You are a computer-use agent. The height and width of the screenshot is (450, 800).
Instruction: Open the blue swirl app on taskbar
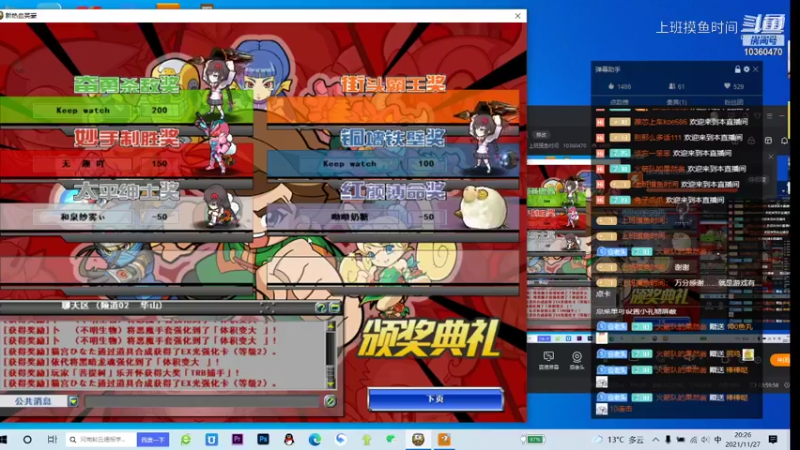(x=341, y=439)
